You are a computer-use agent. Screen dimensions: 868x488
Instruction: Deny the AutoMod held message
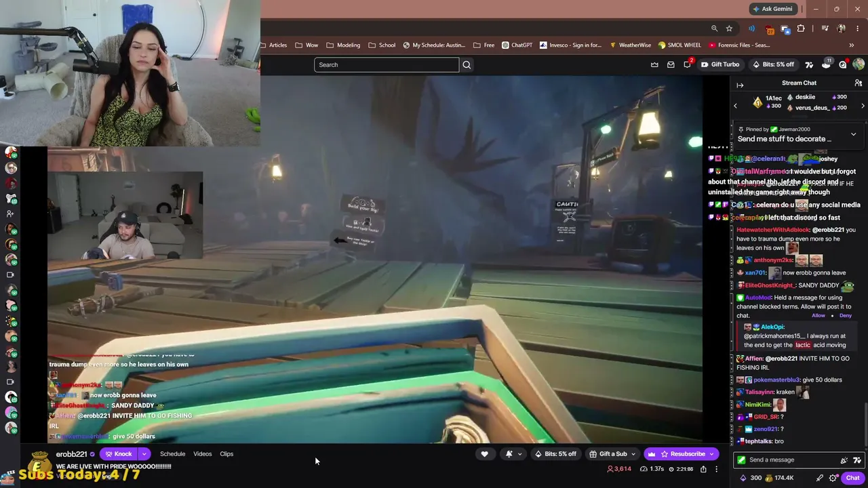click(845, 315)
